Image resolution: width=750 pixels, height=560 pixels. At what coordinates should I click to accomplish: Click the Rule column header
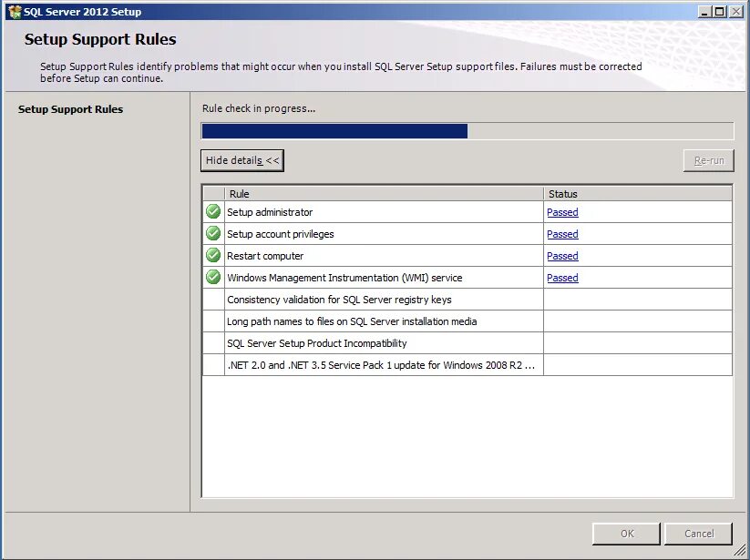pyautogui.click(x=384, y=194)
